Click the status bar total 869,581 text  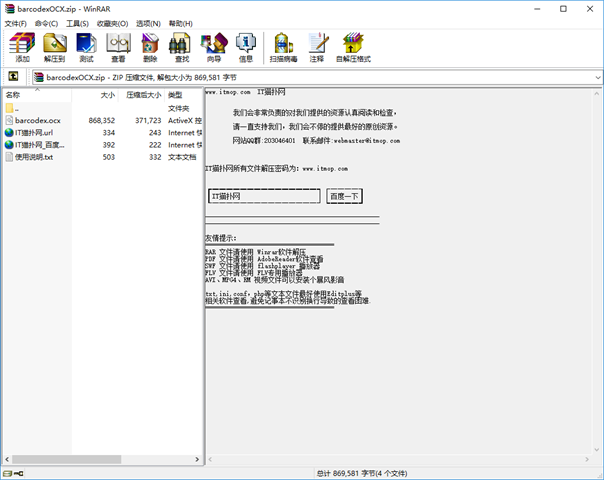coord(362,473)
